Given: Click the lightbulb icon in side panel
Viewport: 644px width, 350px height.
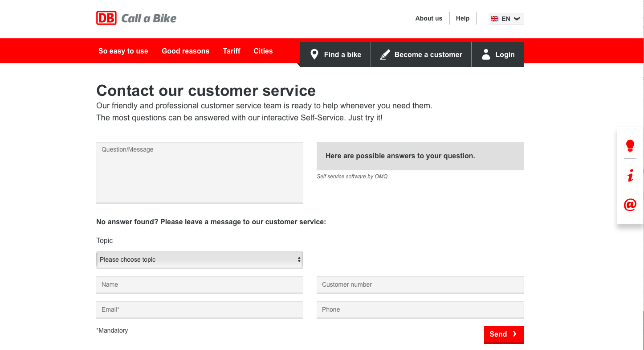Looking at the screenshot, I should (630, 146).
